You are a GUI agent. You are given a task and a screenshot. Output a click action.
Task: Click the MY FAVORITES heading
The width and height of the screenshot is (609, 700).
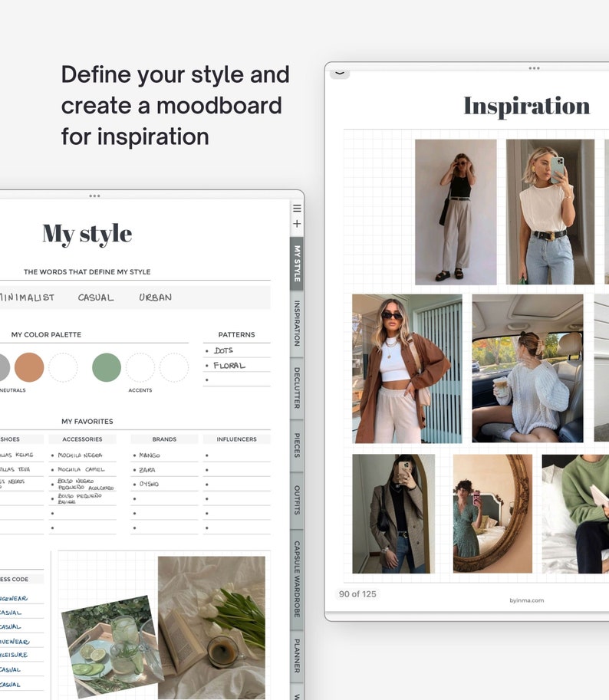87,422
